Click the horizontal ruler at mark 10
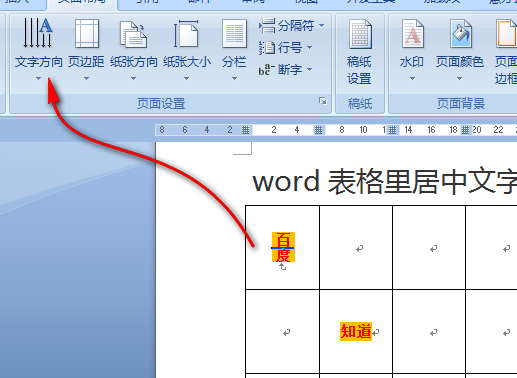This screenshot has width=517, height=378. 363,130
